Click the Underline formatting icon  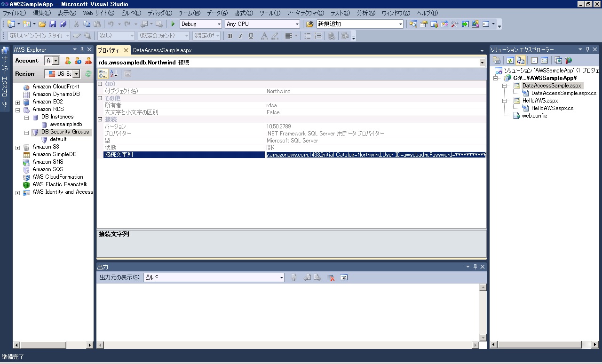pos(251,36)
